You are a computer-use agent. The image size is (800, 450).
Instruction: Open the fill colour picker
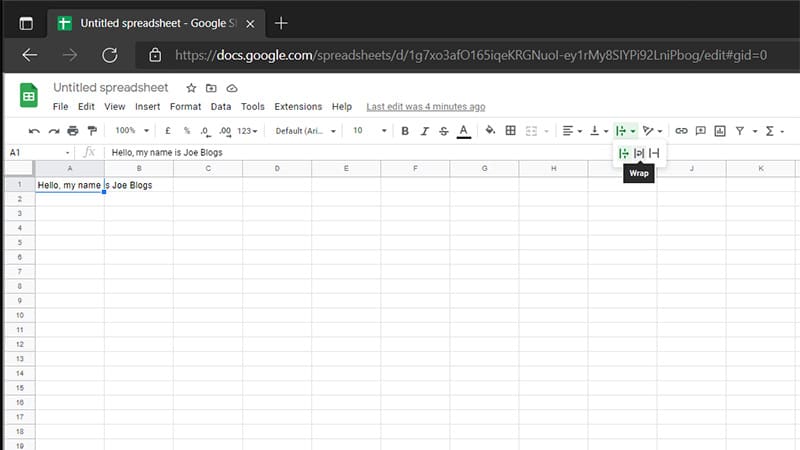pyautogui.click(x=490, y=131)
